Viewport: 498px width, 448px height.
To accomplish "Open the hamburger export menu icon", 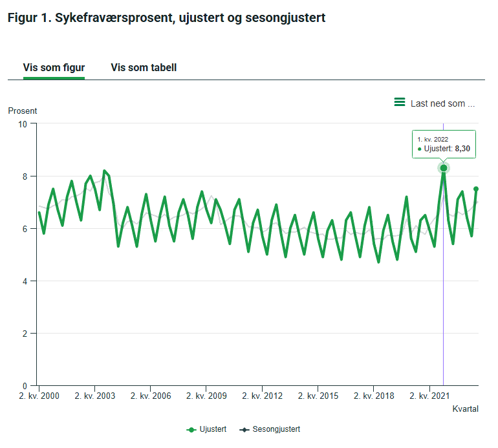I will click(400, 102).
